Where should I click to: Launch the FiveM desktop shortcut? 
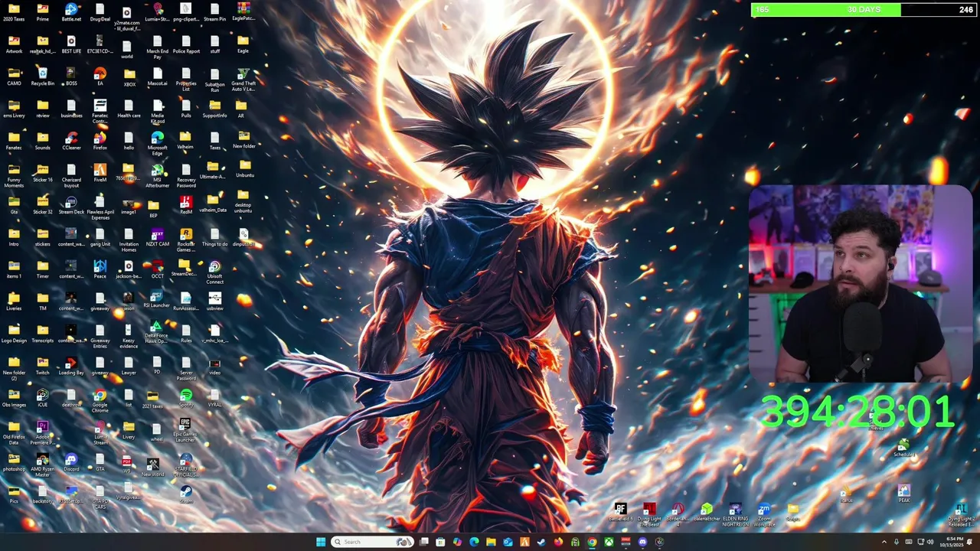(x=100, y=173)
